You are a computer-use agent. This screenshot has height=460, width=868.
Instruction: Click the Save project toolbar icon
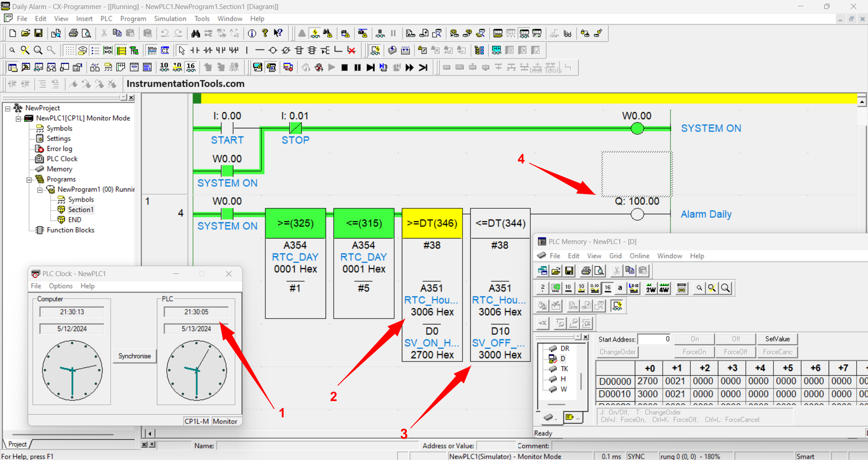pyautogui.click(x=38, y=33)
